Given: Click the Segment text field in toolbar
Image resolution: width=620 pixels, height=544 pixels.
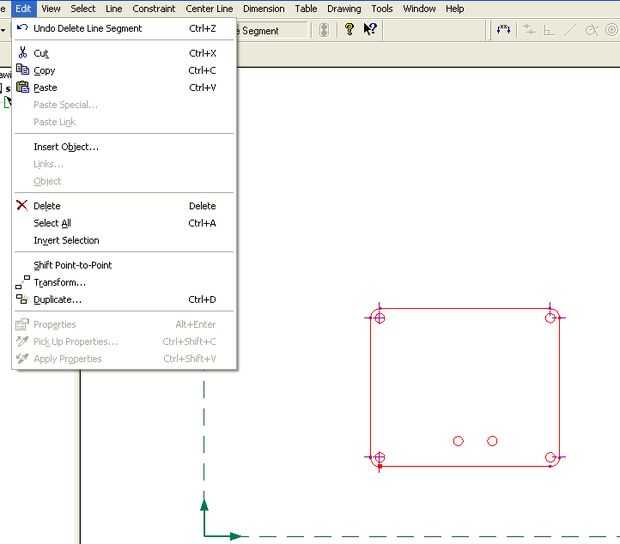Looking at the screenshot, I should (x=272, y=30).
